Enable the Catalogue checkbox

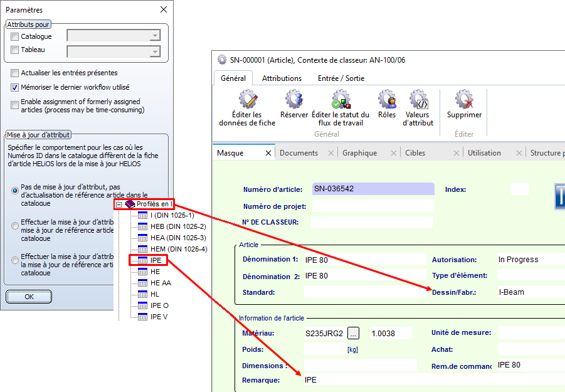[15, 36]
